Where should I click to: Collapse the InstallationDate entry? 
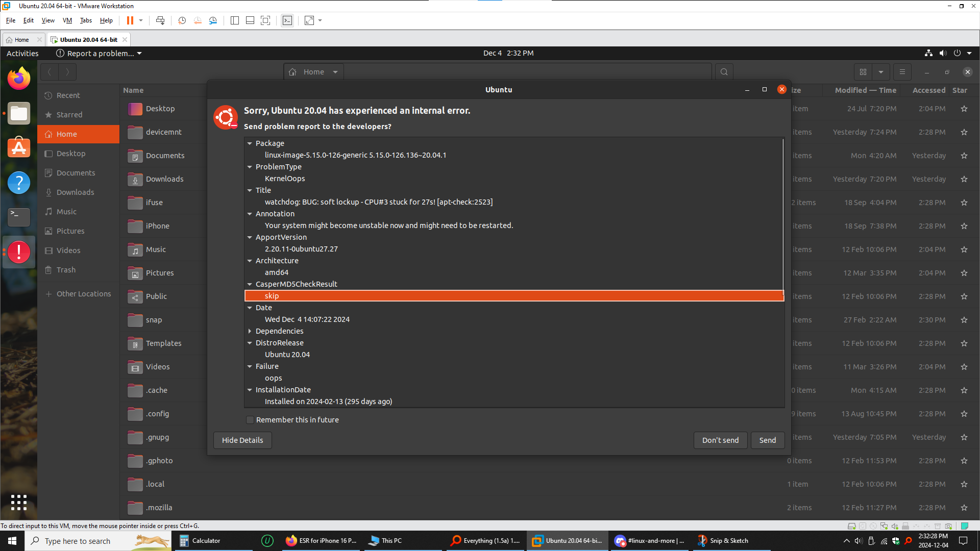point(250,390)
